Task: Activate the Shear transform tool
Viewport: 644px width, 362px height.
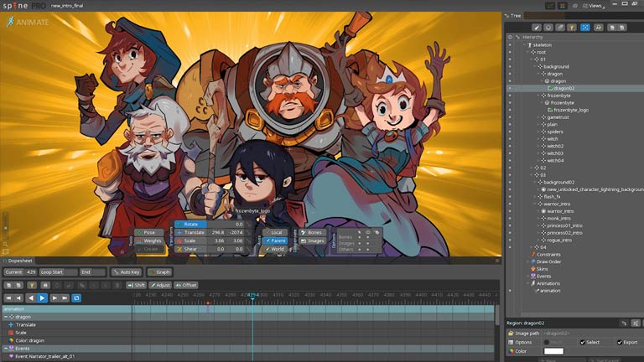Action: [190, 249]
